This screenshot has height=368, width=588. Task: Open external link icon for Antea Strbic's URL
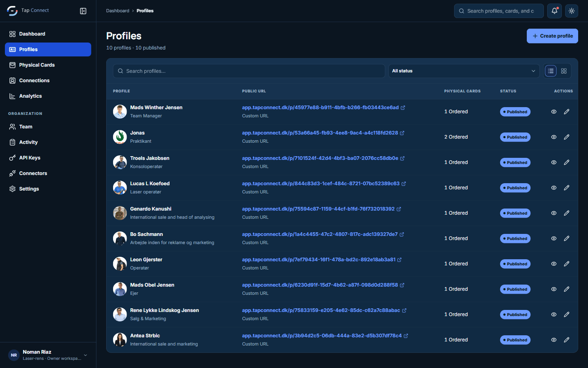tap(406, 336)
